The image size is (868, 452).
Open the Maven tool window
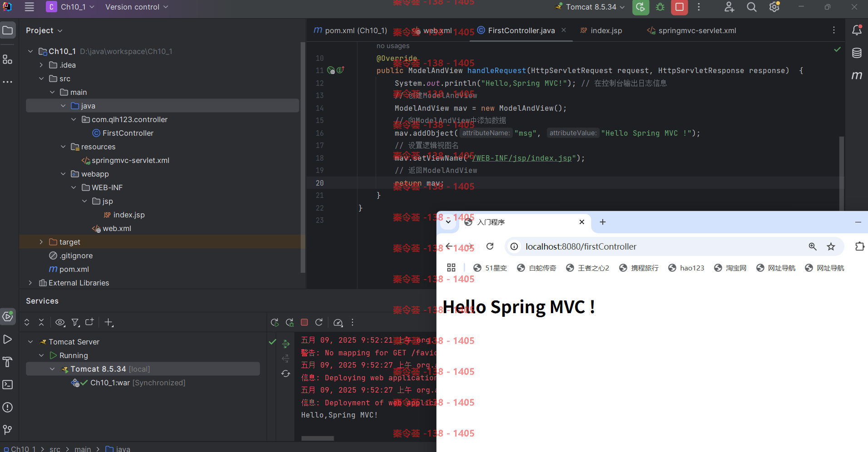click(x=857, y=75)
